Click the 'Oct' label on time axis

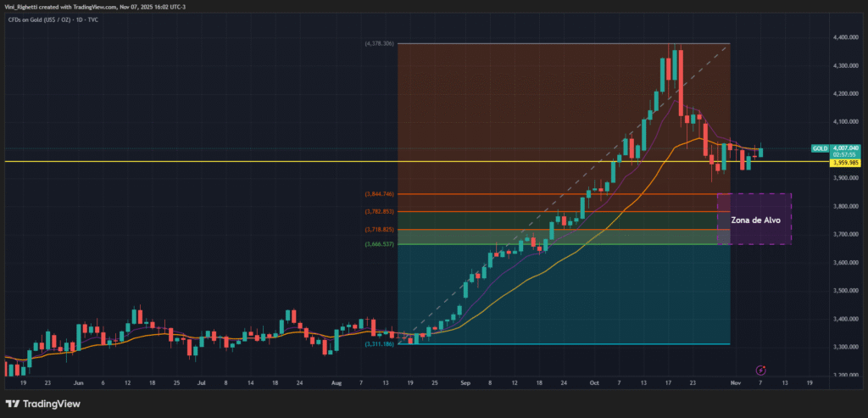tap(594, 382)
